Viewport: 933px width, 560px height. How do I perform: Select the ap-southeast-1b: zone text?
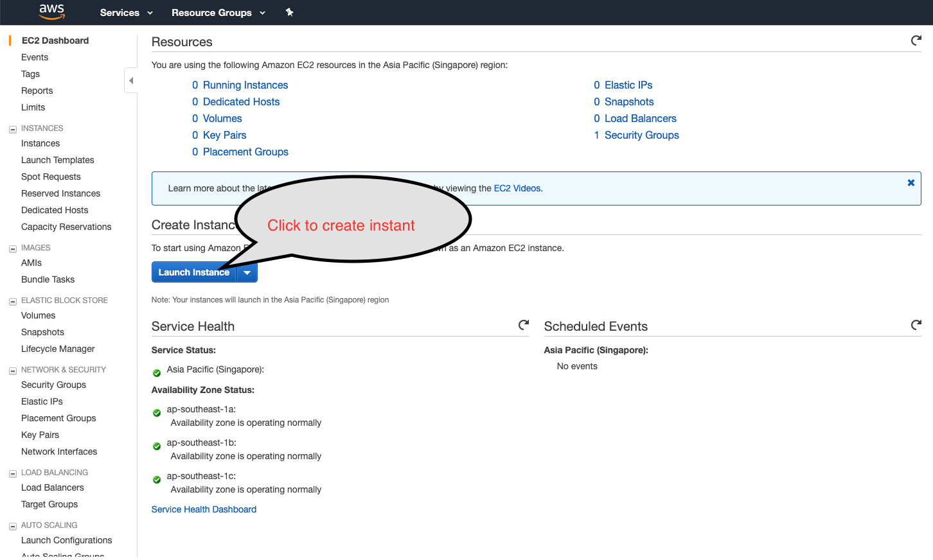pyautogui.click(x=202, y=442)
